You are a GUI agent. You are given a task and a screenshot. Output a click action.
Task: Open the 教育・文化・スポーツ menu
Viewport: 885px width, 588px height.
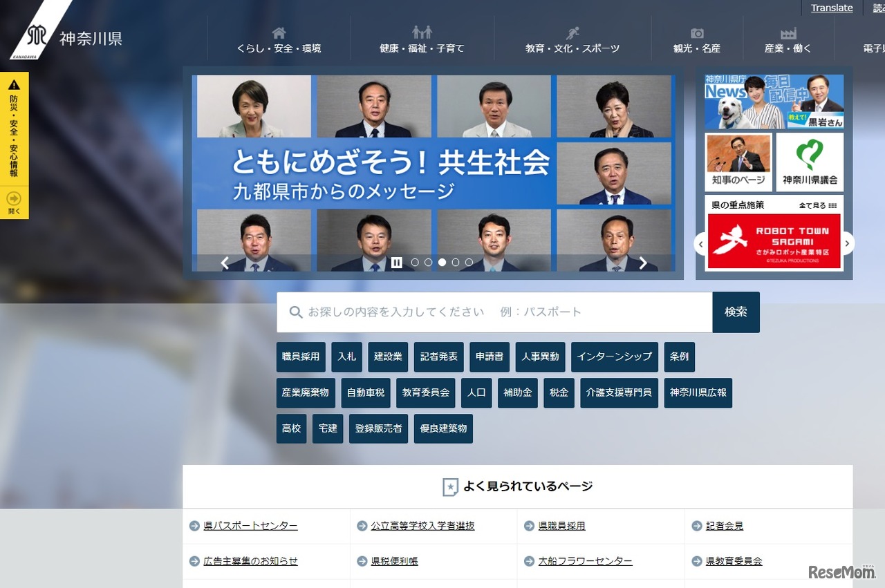572,40
